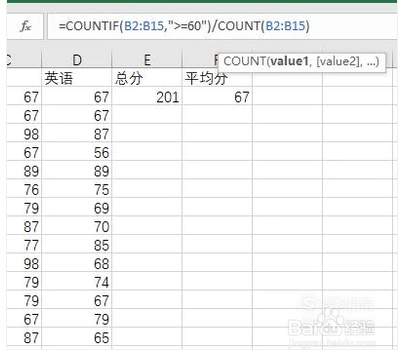Screen dimensions: 405x361
Task: Click [value2] argument in the function tooltip
Action: coord(339,61)
